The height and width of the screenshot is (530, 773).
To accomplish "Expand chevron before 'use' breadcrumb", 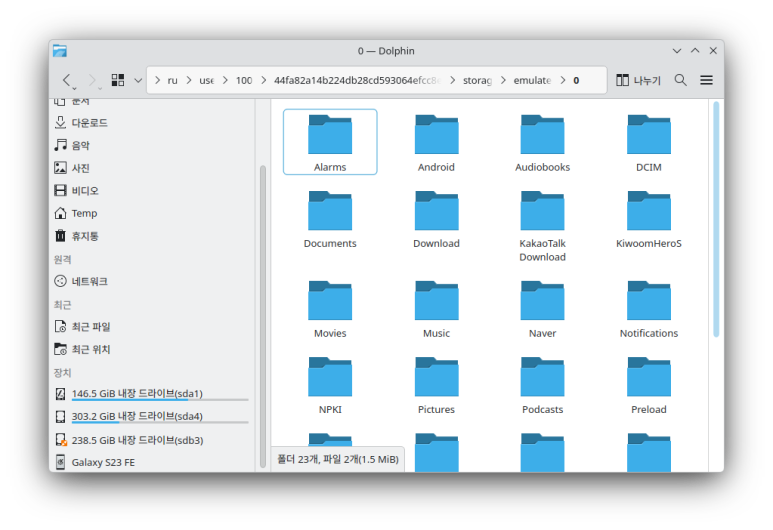I will tap(189, 80).
